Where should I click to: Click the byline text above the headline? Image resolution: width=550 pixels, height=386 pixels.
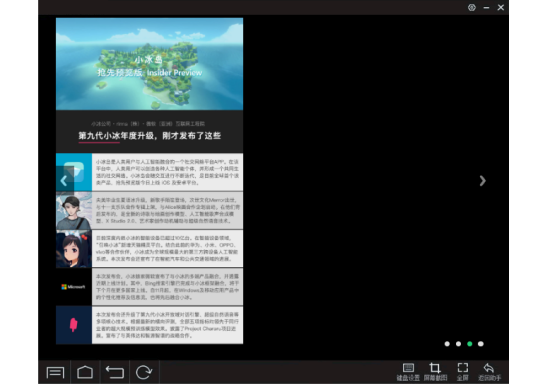point(148,124)
